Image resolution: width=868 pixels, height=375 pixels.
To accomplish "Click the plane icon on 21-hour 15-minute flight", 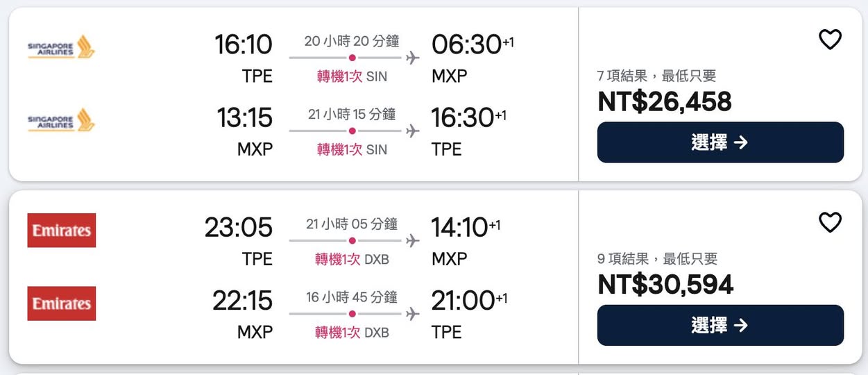I will [x=413, y=131].
